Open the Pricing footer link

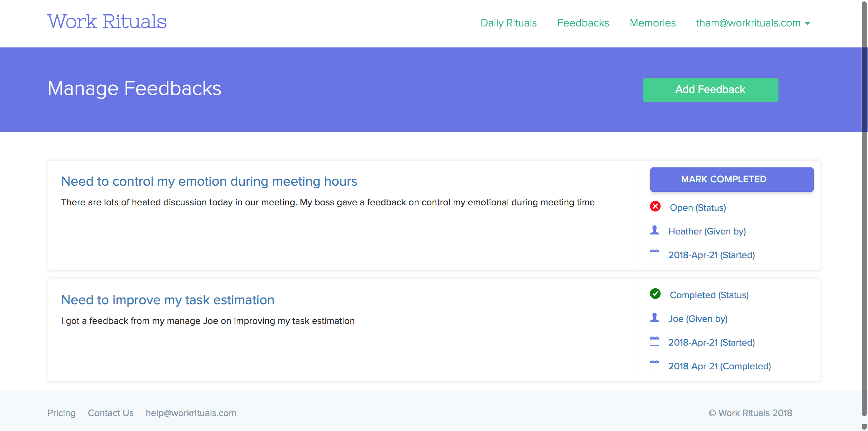(61, 413)
